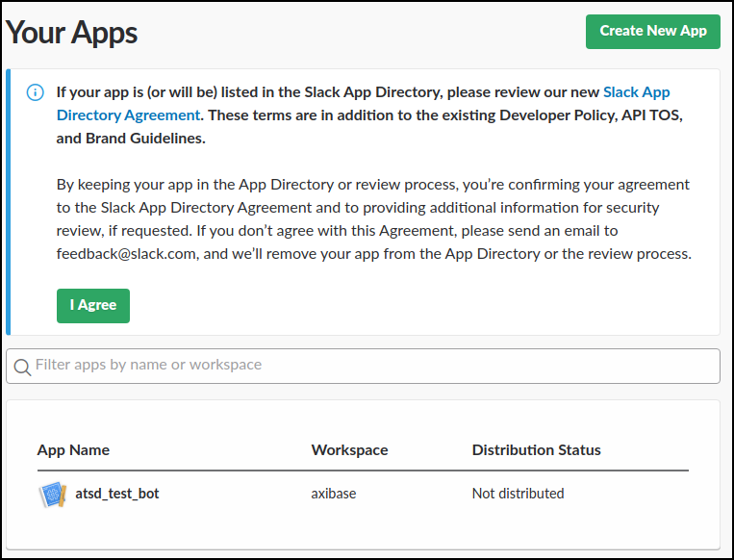The width and height of the screenshot is (734, 560).
Task: Select the axibase workspace cell
Action: coord(333,494)
